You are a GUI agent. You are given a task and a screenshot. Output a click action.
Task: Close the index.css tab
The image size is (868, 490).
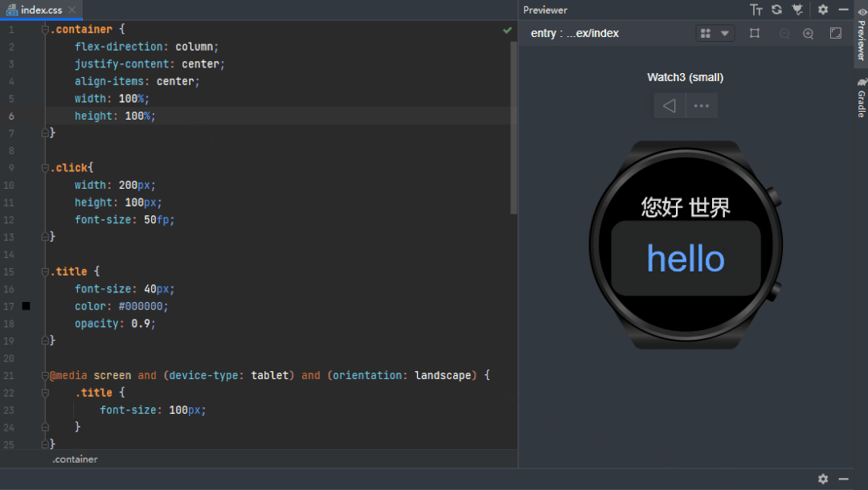coord(72,10)
